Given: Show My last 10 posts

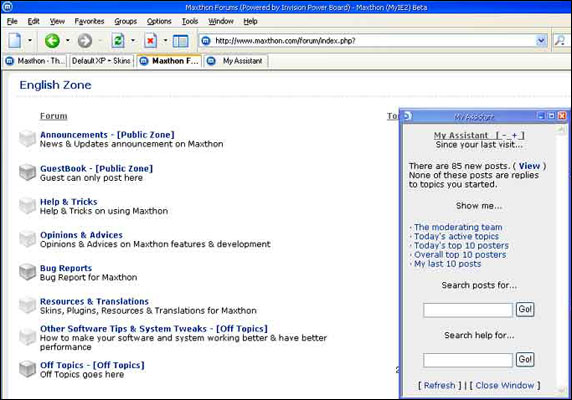Looking at the screenshot, I should 448,264.
